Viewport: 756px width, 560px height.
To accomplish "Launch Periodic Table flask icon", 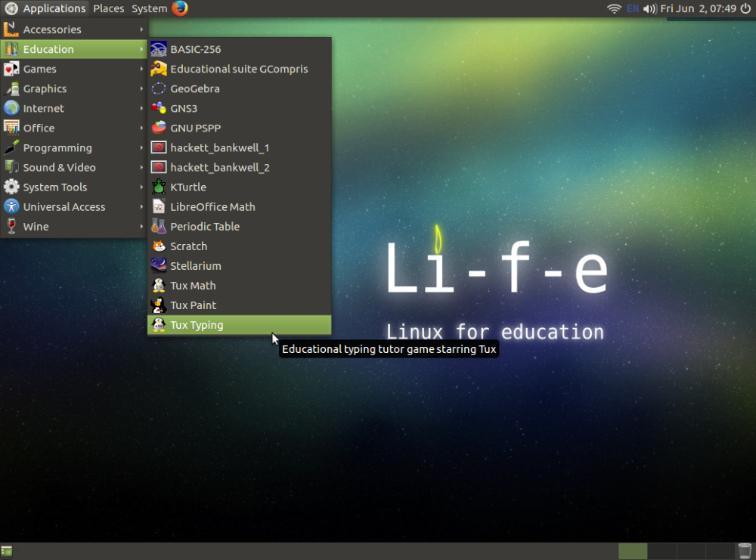I will (x=159, y=227).
